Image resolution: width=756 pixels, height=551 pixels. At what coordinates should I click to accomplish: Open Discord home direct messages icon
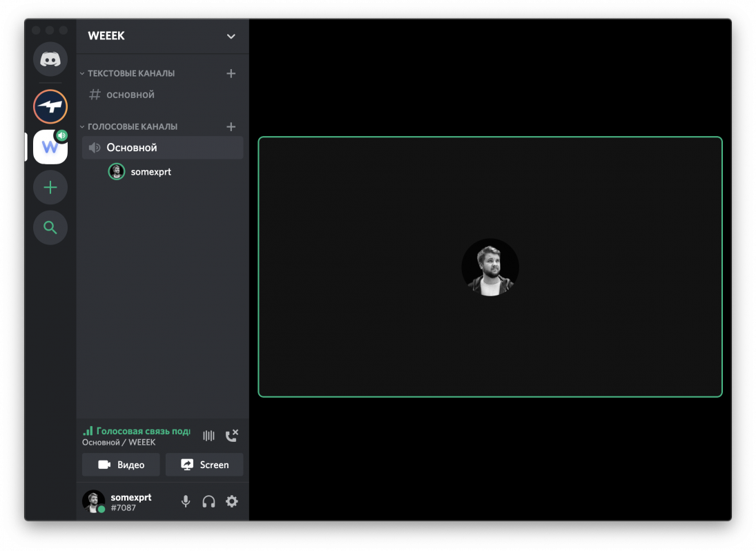pyautogui.click(x=50, y=59)
